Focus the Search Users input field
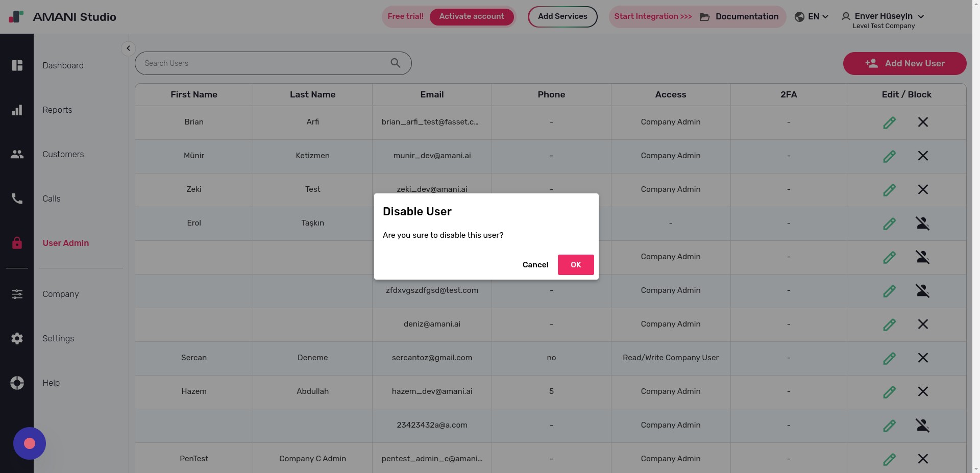Screen dimensions: 980x473 click(263, 63)
